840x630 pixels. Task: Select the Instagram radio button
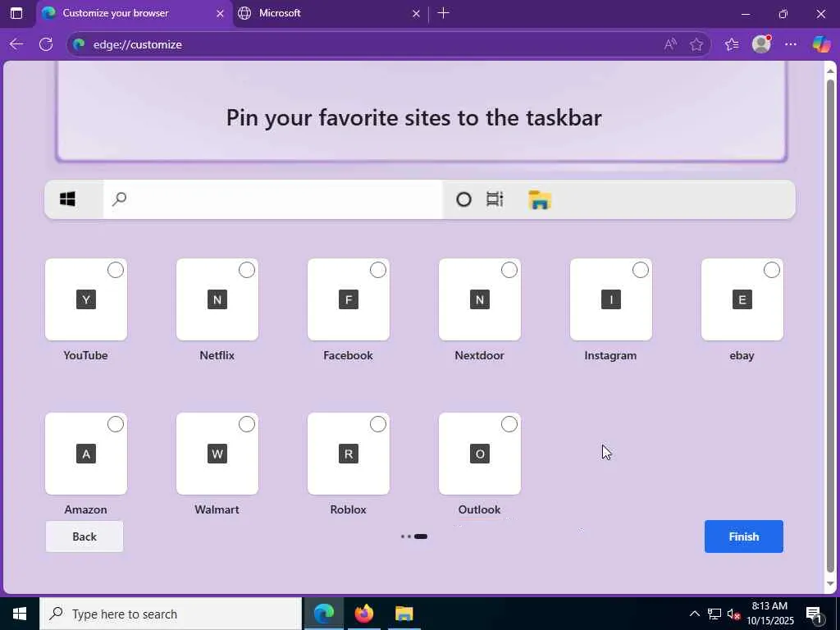click(x=641, y=270)
